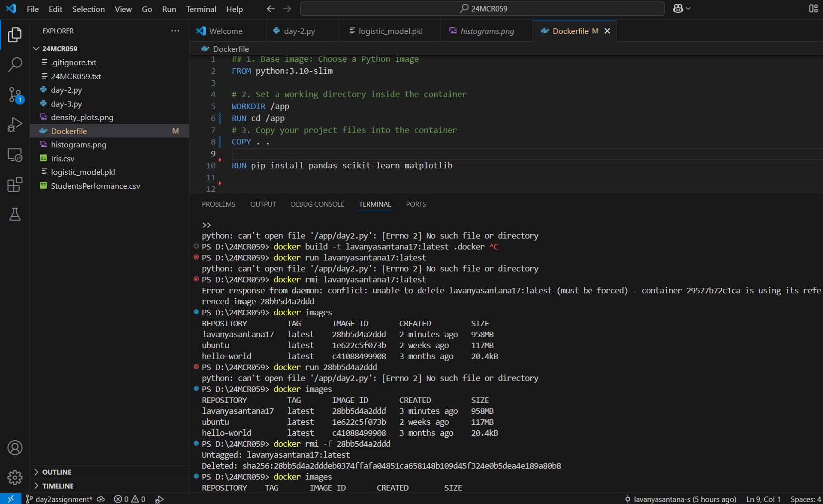Open the Testing flask view

15,214
